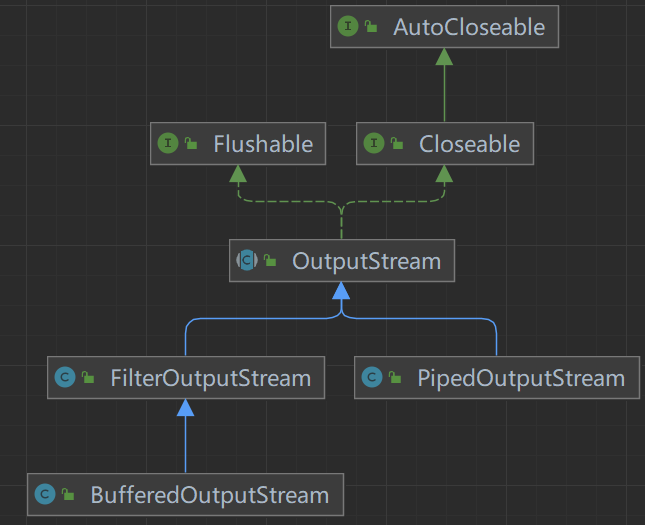Image resolution: width=645 pixels, height=525 pixels.
Task: Click the interface icon on AutoCloseable node
Action: (348, 27)
